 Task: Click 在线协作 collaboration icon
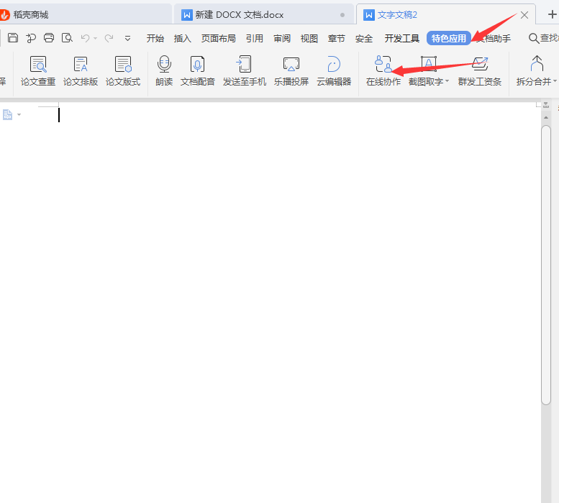[x=383, y=71]
